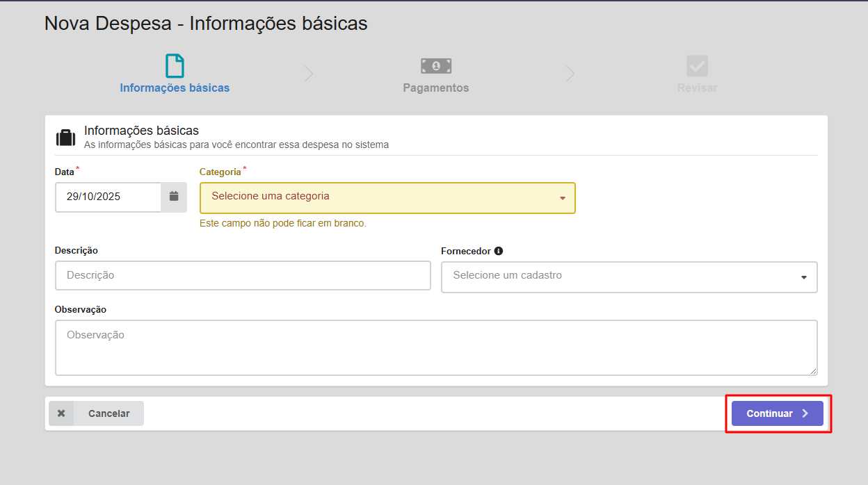Image resolution: width=868 pixels, height=485 pixels.
Task: Click the Fornecedor info icon
Action: 499,251
